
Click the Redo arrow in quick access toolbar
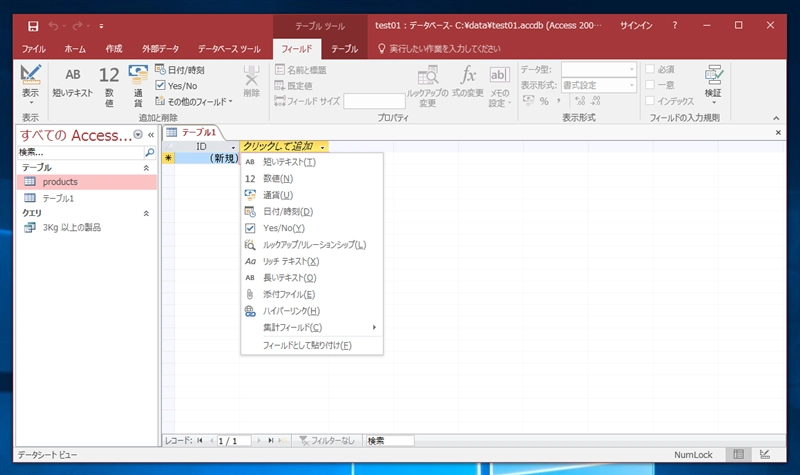[78, 26]
